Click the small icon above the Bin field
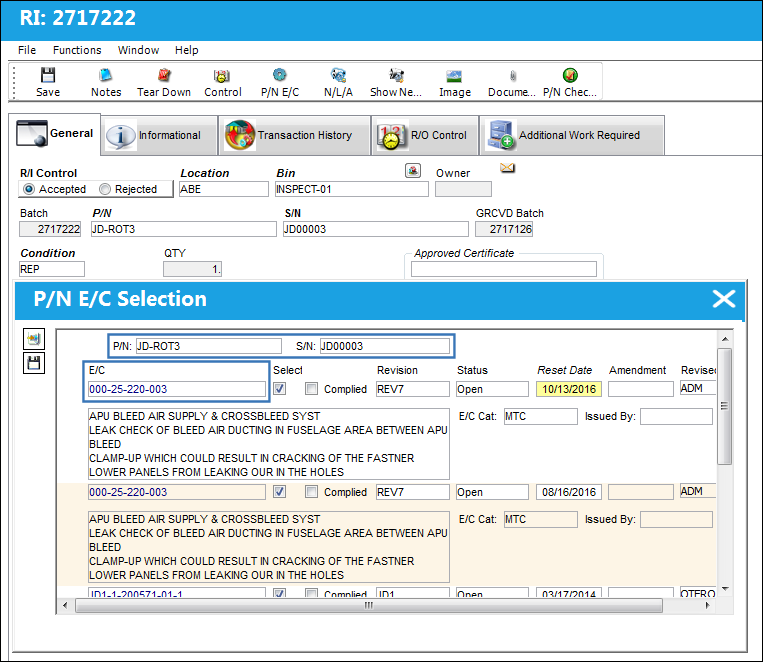This screenshot has width=763, height=662. (x=413, y=171)
